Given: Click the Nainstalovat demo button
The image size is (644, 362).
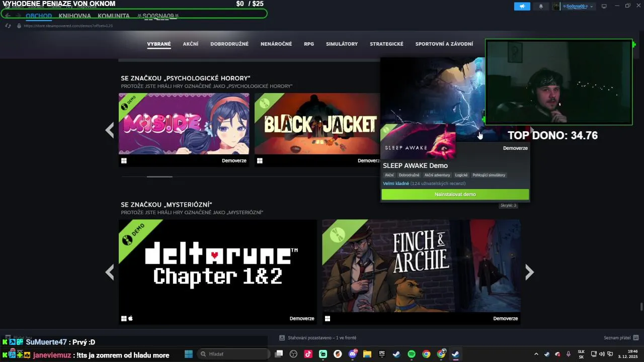Looking at the screenshot, I should (455, 195).
